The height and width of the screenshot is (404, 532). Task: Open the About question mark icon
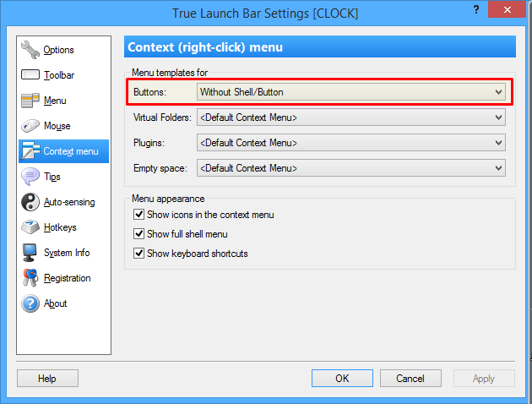(30, 303)
